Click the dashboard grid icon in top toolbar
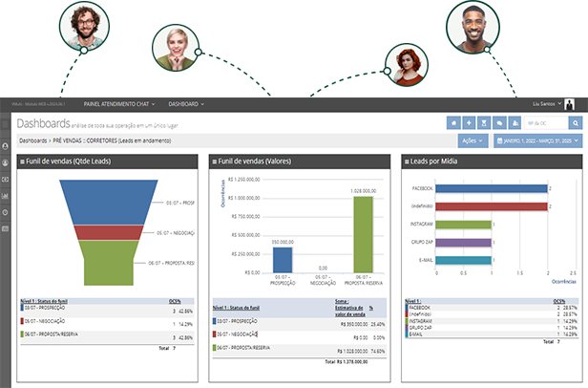The image size is (588, 388). click(454, 123)
